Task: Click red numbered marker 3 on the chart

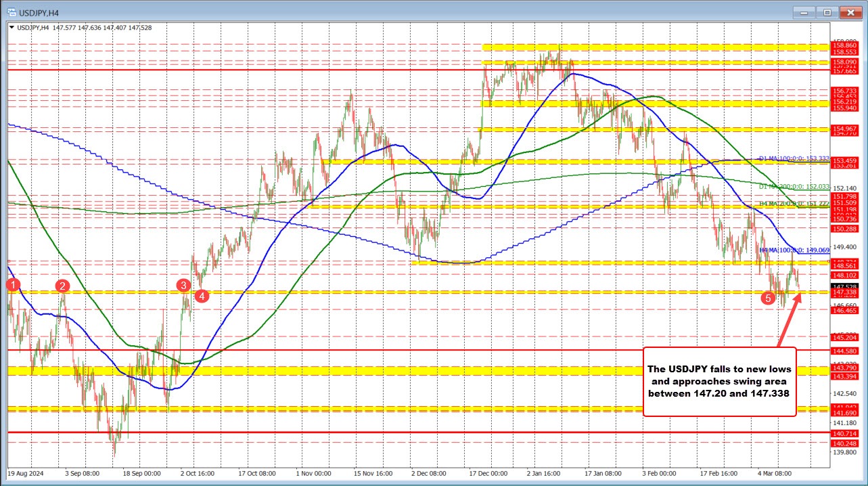Action: pos(182,286)
